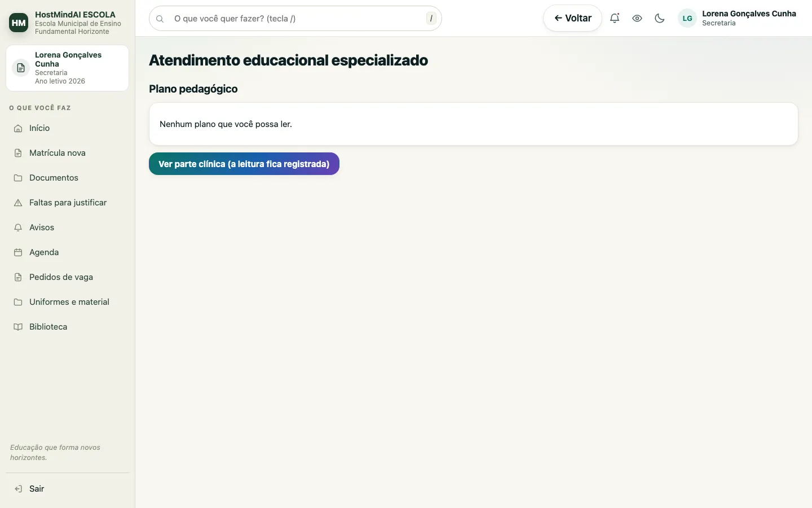This screenshot has width=812, height=508.
Task: Log out with Sair
Action: tap(68, 489)
